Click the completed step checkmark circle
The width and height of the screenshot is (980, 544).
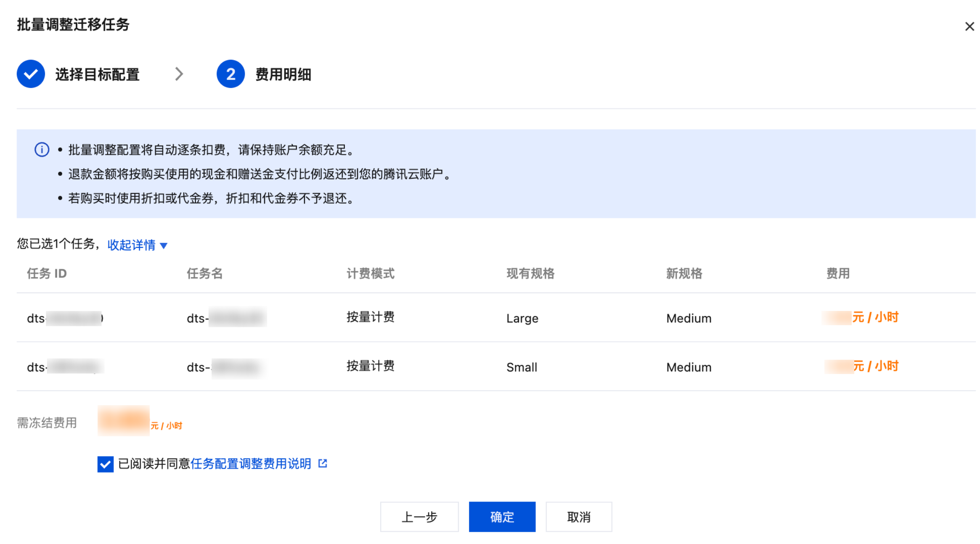click(31, 74)
